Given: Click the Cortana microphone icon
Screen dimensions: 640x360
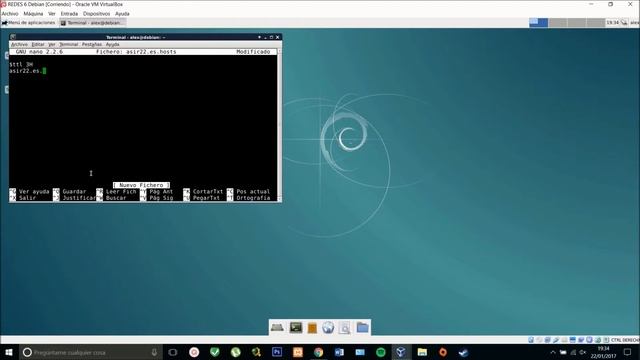Looking at the screenshot, I should tap(154, 352).
